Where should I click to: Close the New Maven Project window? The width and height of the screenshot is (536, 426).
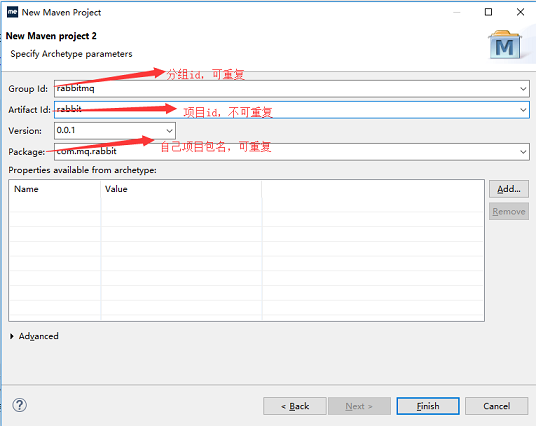(520, 12)
